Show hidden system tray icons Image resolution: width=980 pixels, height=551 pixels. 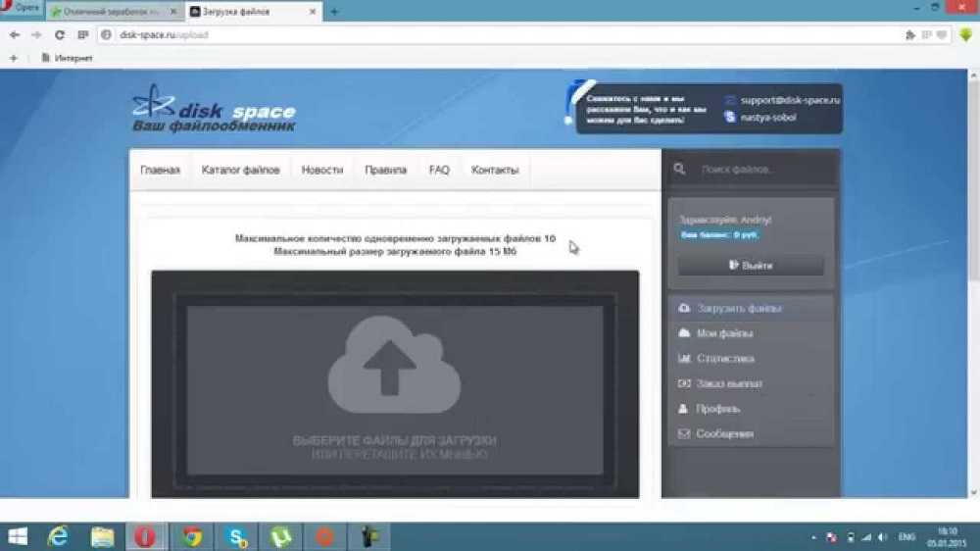(x=815, y=537)
